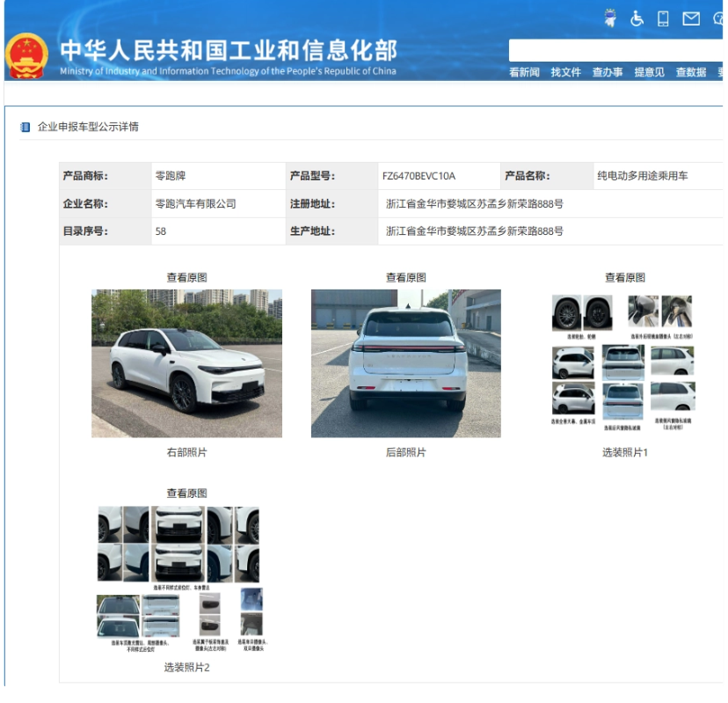
Task: Open the wheelchair accessibility mode icon
Action: pyautogui.click(x=637, y=18)
